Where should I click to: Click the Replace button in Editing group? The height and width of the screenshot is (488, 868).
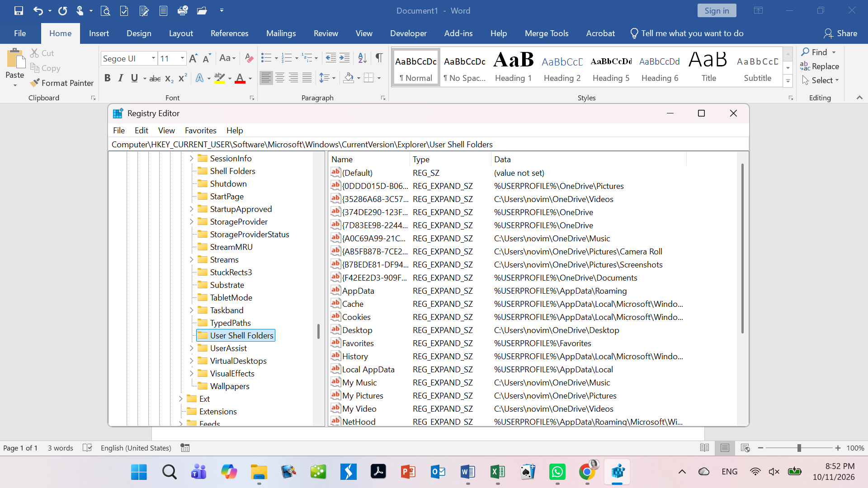(819, 66)
